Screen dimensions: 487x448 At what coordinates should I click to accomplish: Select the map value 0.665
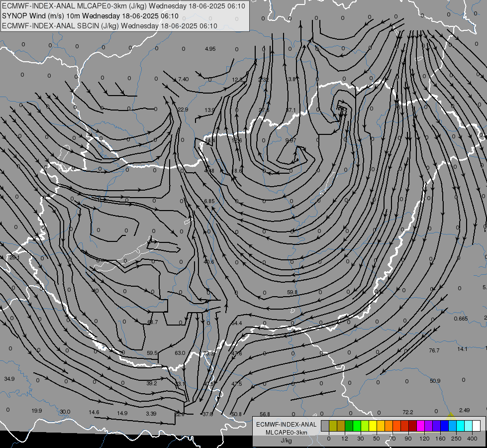[461, 319]
